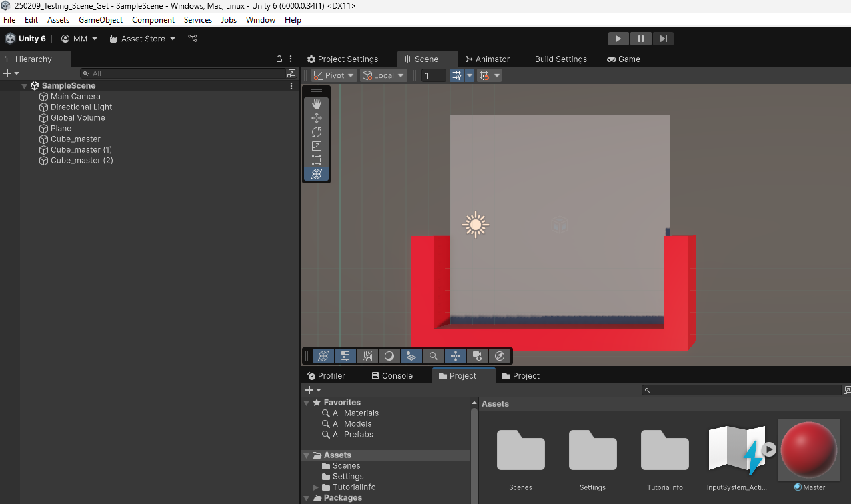The height and width of the screenshot is (504, 851).
Task: Select Main Camera in Hierarchy
Action: [x=75, y=97]
